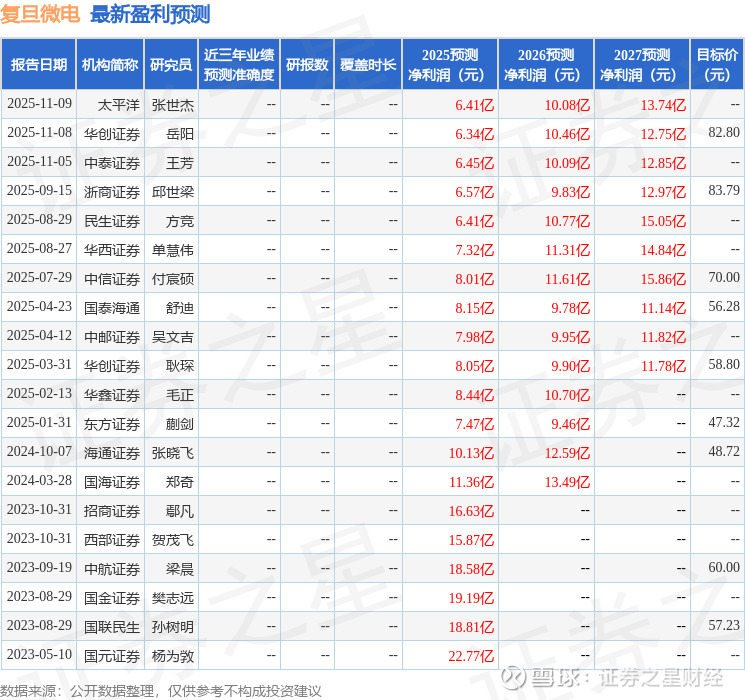This screenshot has height=700, width=745.
Task: Select the 机构简称 column header
Action: (x=110, y=65)
